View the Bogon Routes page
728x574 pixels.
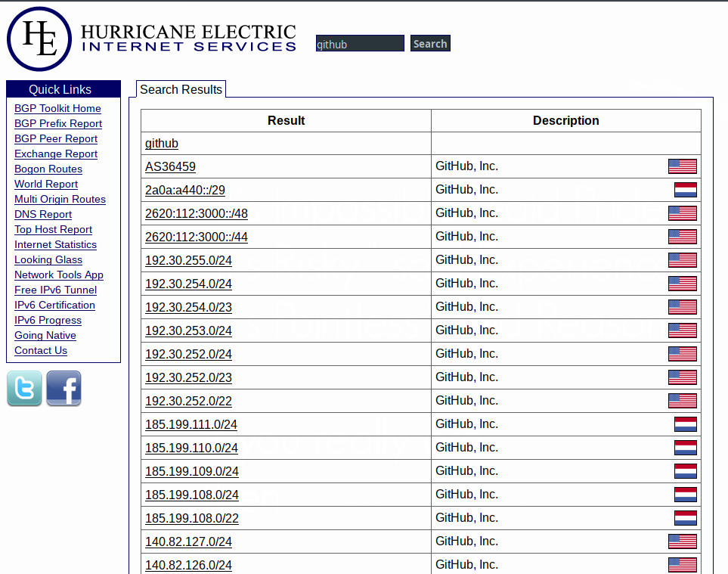(x=48, y=169)
